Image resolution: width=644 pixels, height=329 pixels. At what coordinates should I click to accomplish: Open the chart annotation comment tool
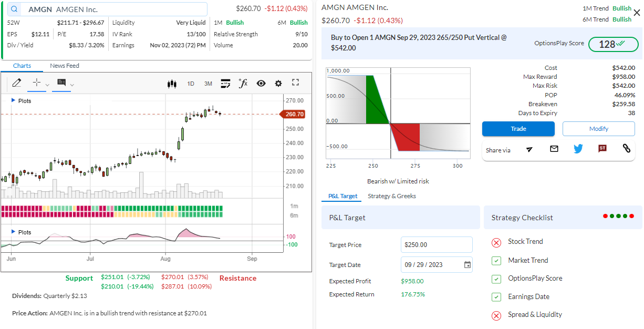[61, 83]
